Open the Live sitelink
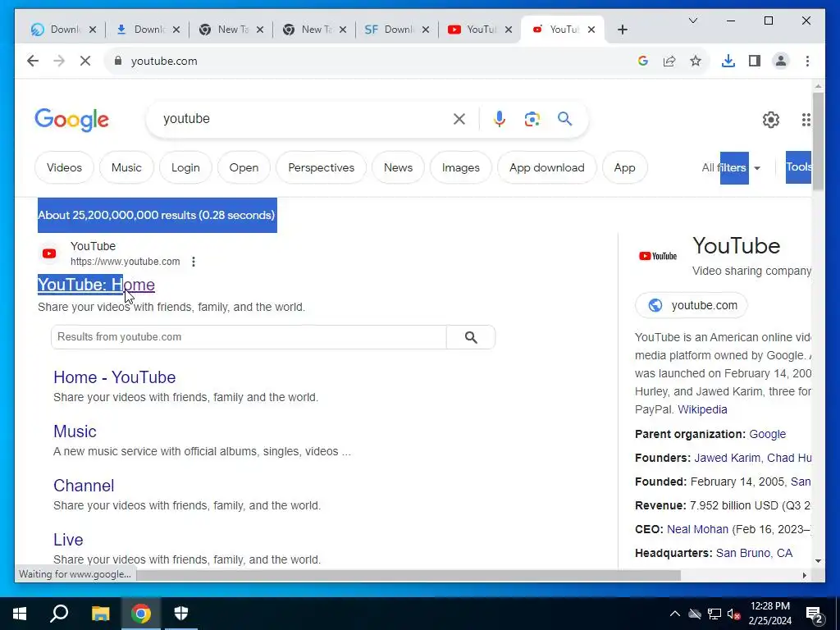The height and width of the screenshot is (630, 840). [x=68, y=540]
